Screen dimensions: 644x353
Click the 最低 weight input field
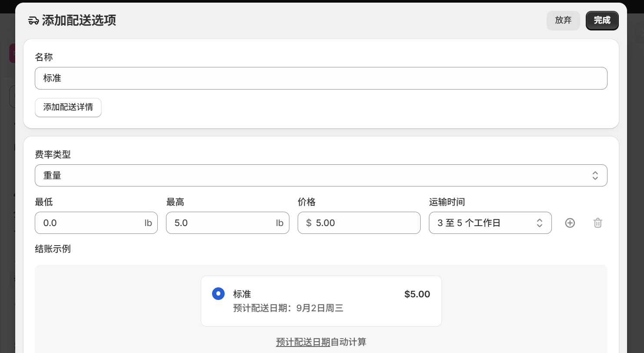96,223
